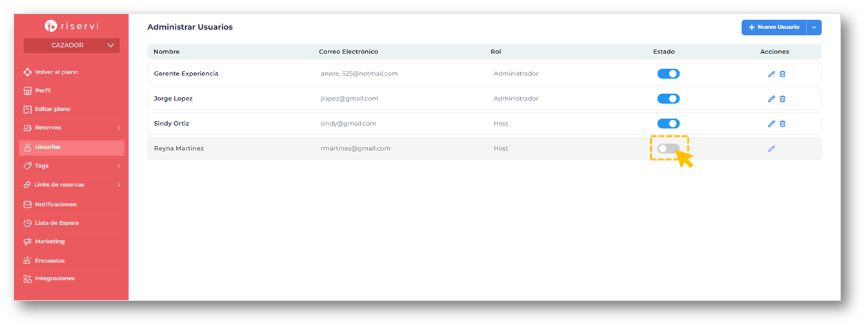Viewport: 868px width, 328px height.
Task: Edit the Gerente Experiencia user
Action: click(771, 74)
